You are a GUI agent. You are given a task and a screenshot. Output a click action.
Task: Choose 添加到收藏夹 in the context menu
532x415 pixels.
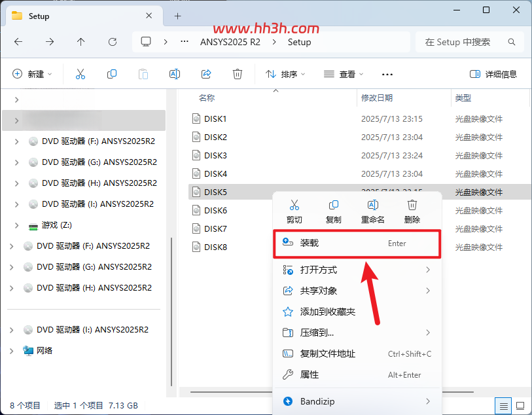point(357,312)
